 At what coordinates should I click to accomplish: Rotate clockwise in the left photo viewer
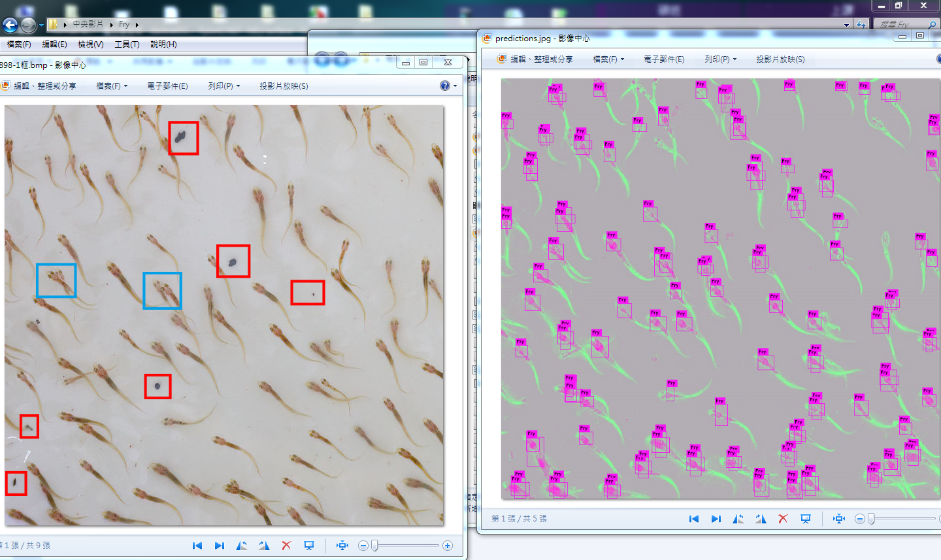[x=264, y=546]
